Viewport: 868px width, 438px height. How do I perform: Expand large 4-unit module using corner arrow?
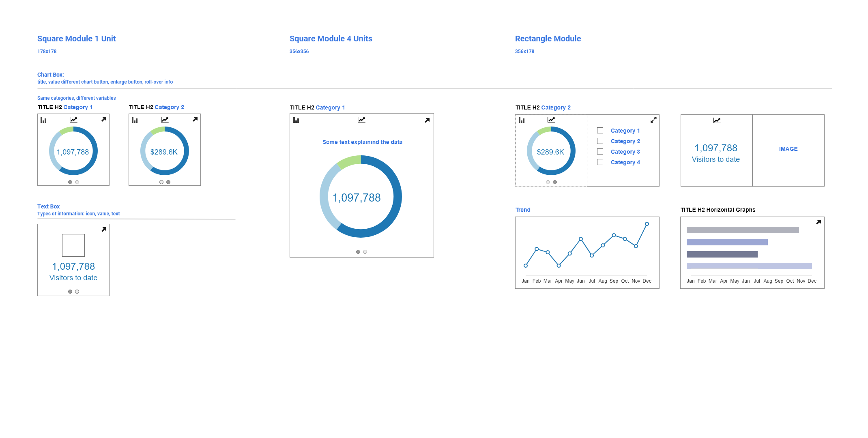pyautogui.click(x=427, y=120)
